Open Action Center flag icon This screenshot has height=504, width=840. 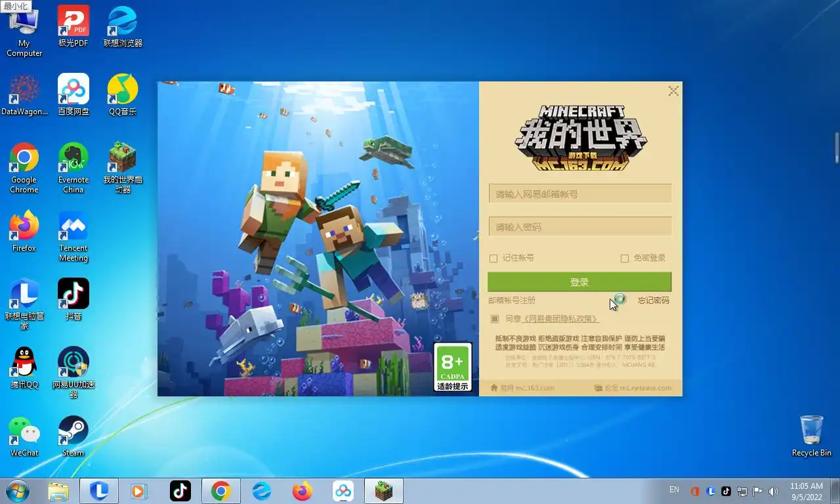pos(758,491)
